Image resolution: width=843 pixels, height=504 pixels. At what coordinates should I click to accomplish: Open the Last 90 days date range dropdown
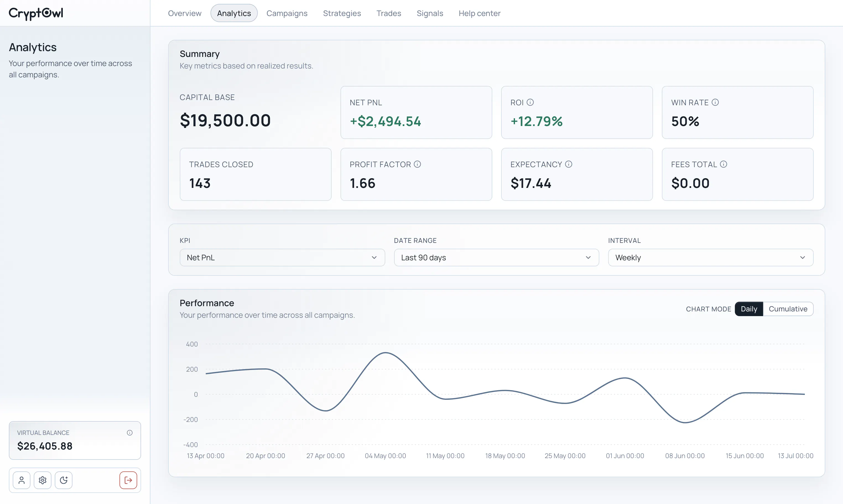[496, 258]
